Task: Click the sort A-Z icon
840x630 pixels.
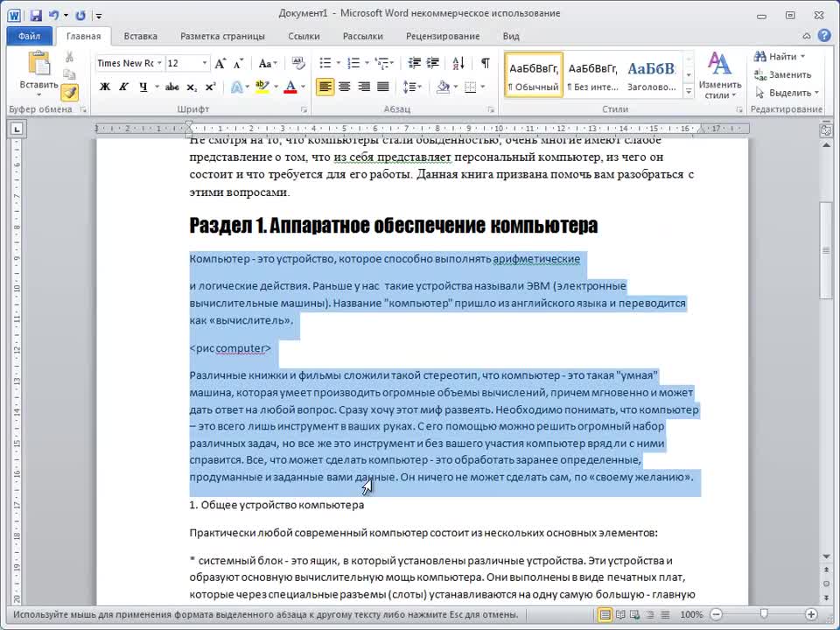Action: (x=458, y=63)
